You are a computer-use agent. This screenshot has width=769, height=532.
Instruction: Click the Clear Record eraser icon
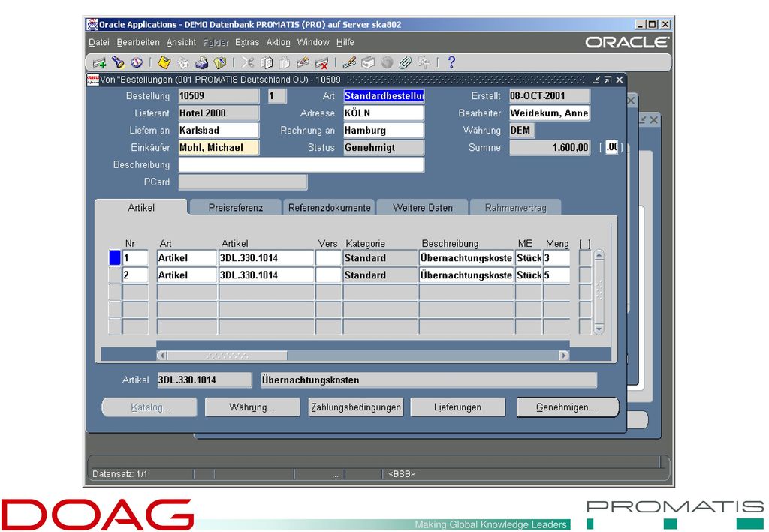pyautogui.click(x=303, y=62)
